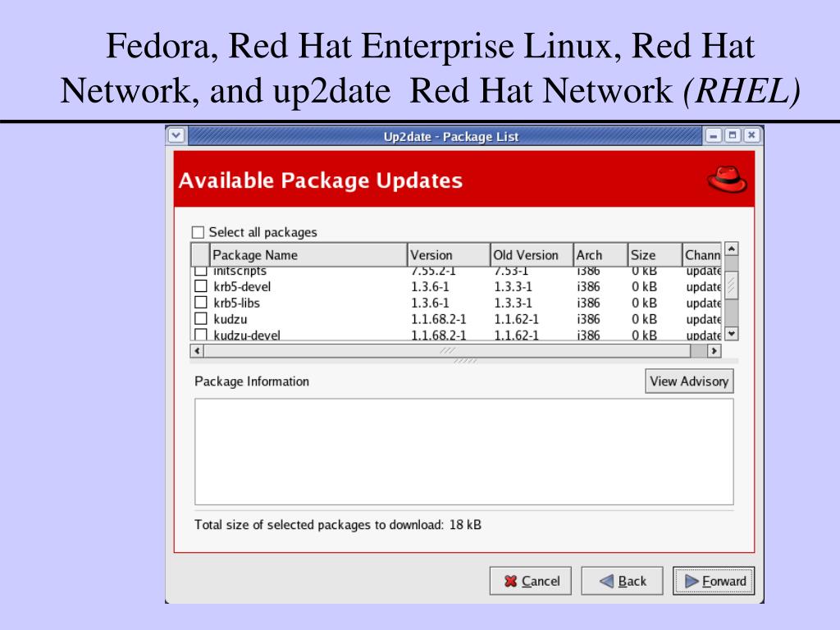This screenshot has width=840, height=630.
Task: Sort by the Version column header
Action: click(x=449, y=255)
